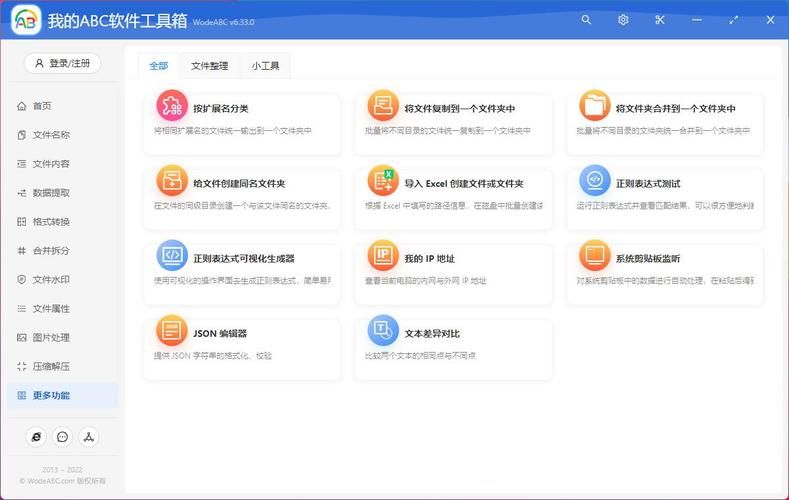Click the 系统剪贴板监听 title text
This screenshot has width=789, height=500.
click(x=648, y=258)
